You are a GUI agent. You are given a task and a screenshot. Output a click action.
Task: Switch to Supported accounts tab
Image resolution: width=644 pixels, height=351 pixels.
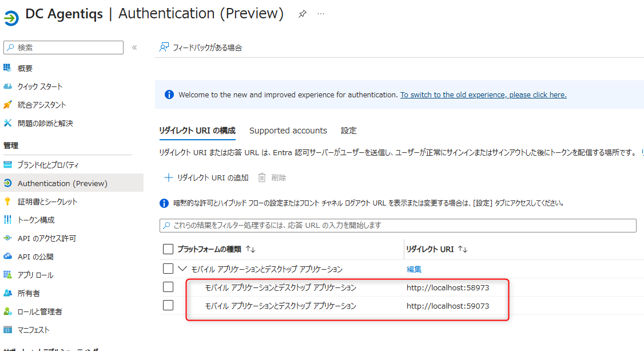288,131
